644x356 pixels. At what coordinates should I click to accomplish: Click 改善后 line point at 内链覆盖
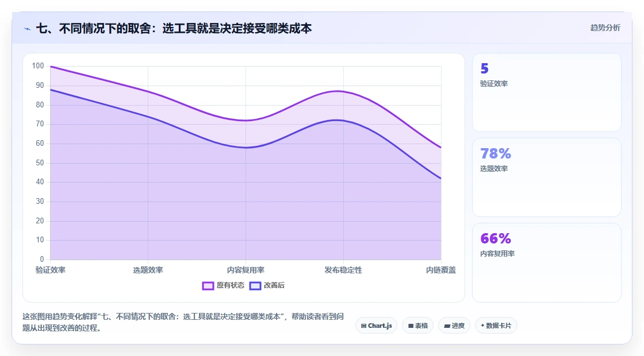coord(441,179)
